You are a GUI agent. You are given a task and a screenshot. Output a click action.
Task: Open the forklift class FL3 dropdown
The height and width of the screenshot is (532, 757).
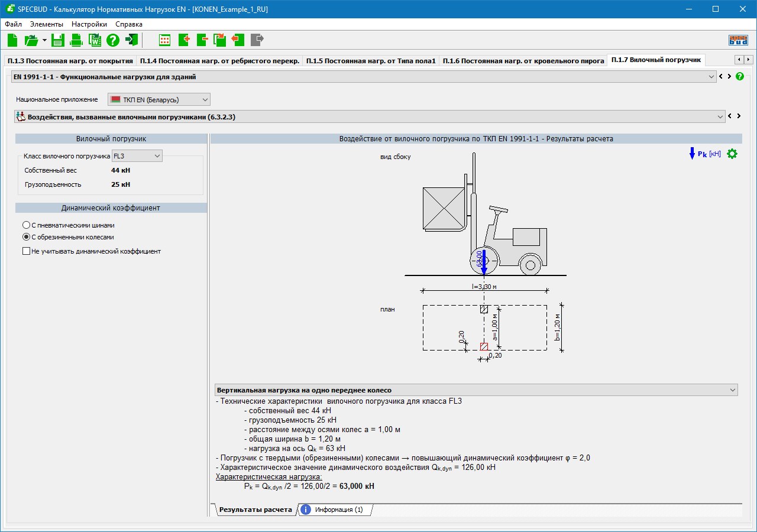(137, 156)
